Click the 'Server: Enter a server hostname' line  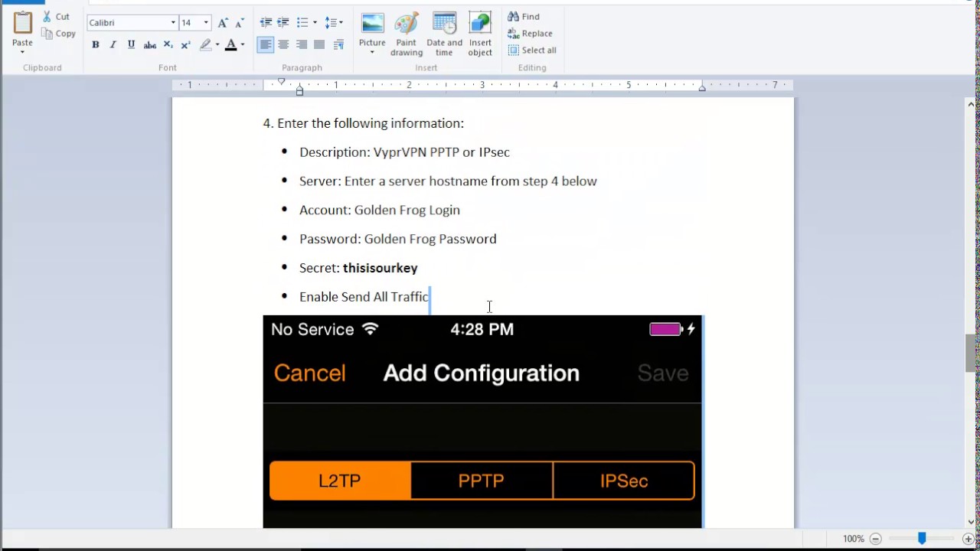pos(448,181)
